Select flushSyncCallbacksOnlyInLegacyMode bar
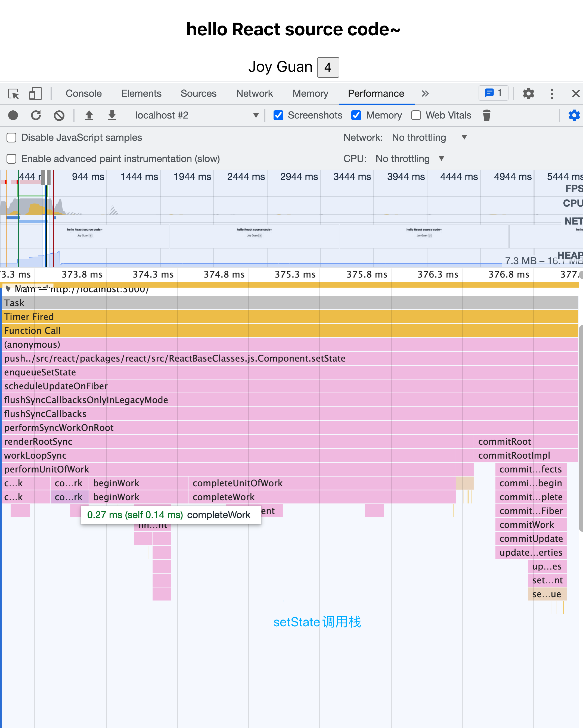Viewport: 583px width, 728px height. 290,400
